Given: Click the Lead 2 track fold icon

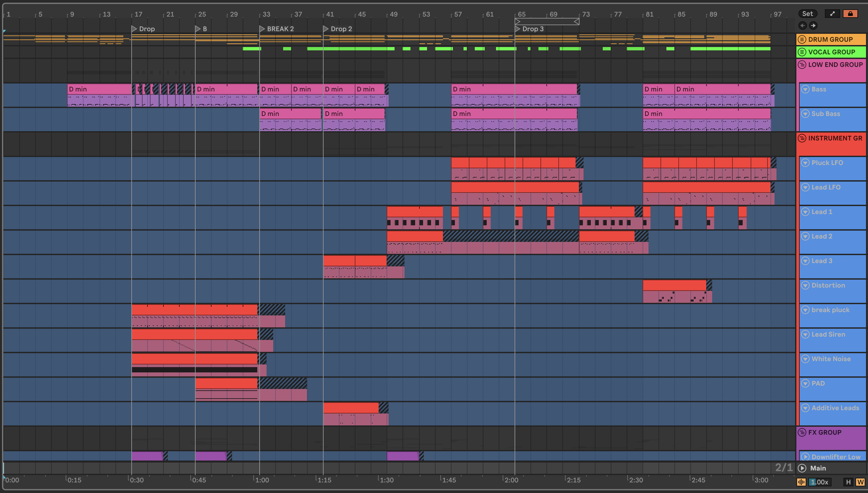Looking at the screenshot, I should coord(805,236).
